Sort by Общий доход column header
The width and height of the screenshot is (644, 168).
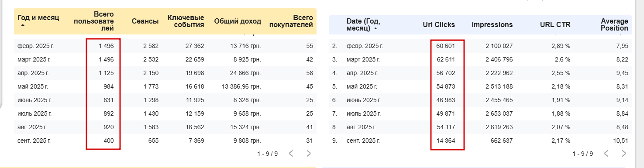238,21
